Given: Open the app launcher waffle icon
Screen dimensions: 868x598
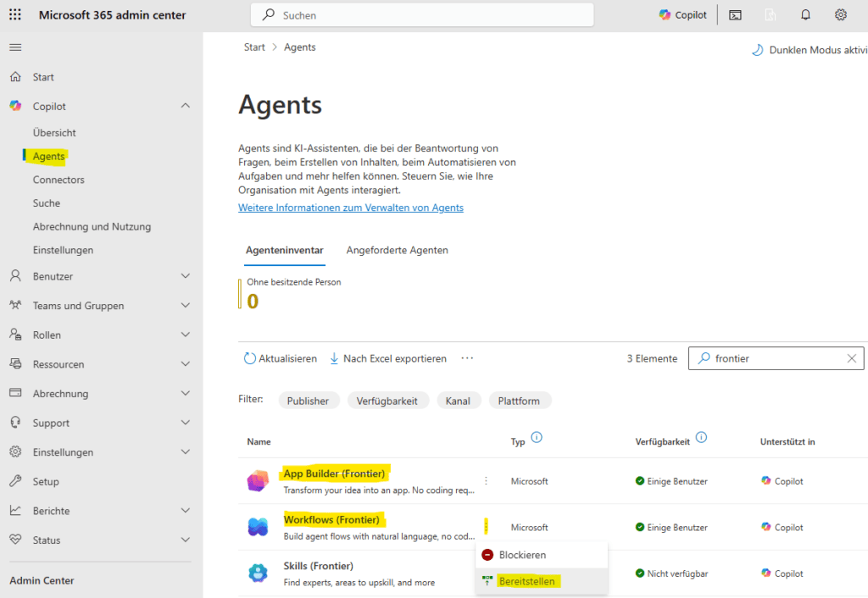Looking at the screenshot, I should pyautogui.click(x=15, y=15).
